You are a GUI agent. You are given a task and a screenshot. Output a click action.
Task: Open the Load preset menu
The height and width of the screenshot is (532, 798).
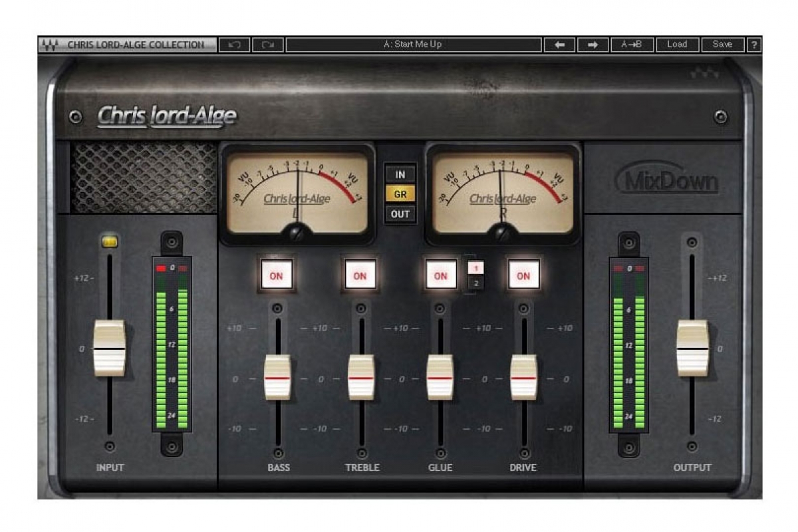click(x=677, y=45)
